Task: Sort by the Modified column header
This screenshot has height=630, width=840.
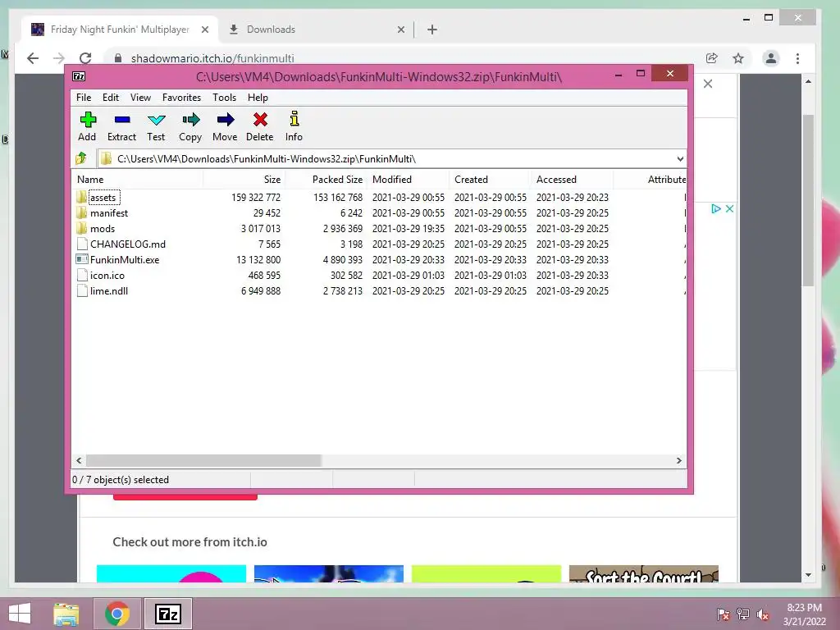Action: [x=409, y=180]
